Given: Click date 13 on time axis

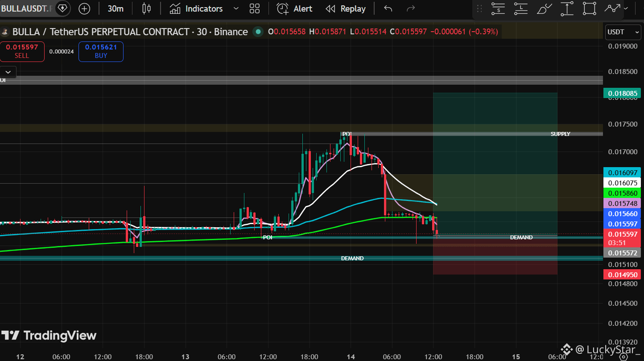Looking at the screenshot, I should point(186,357).
